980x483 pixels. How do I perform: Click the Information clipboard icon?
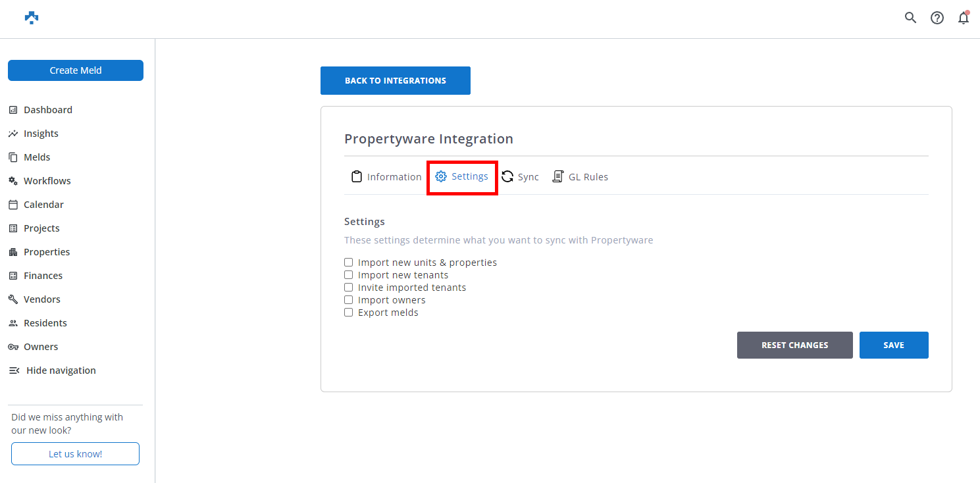click(x=357, y=176)
